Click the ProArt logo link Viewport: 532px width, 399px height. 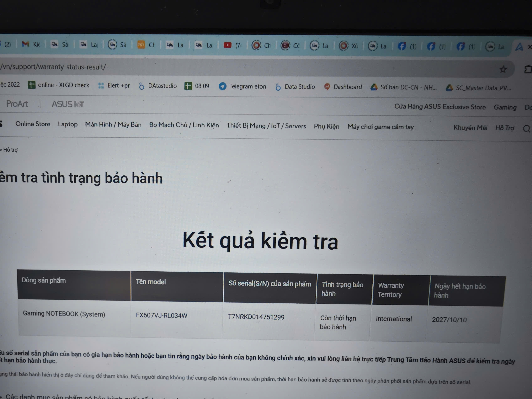click(x=17, y=104)
